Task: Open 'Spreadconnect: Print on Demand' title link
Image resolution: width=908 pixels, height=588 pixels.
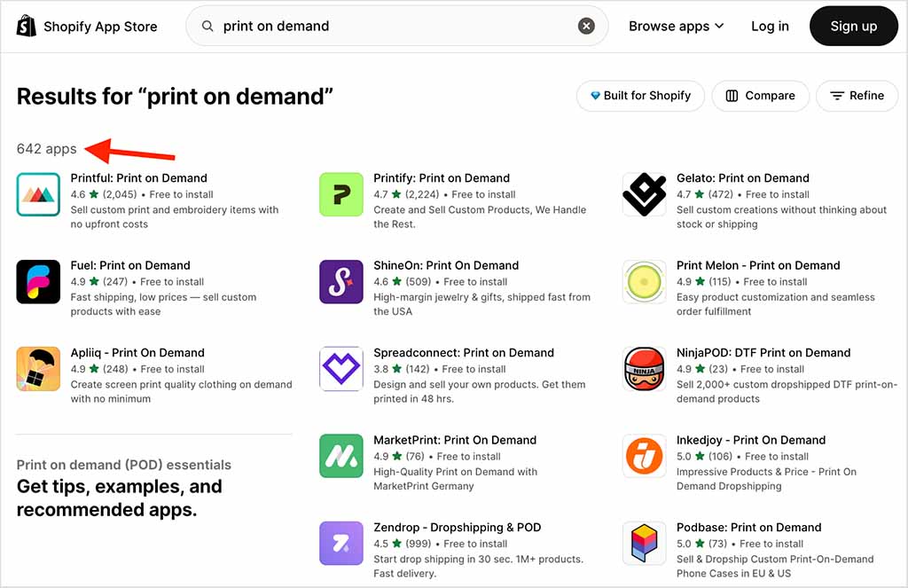Action: pyautogui.click(x=463, y=353)
